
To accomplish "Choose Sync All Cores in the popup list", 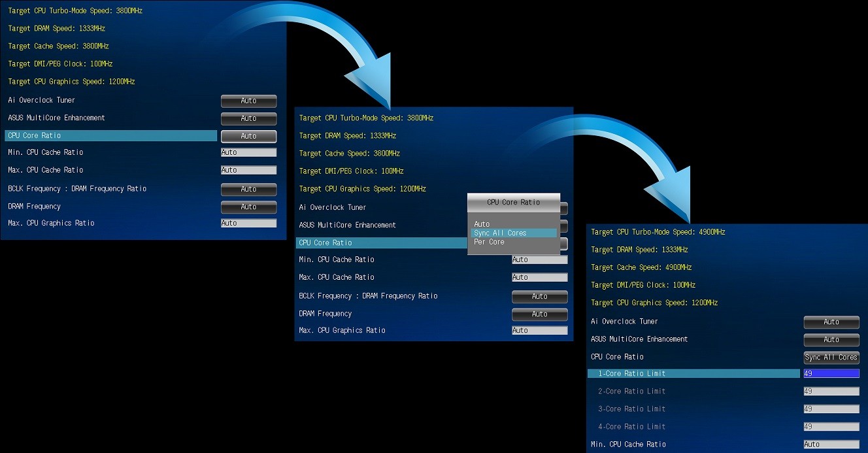I will tap(514, 233).
